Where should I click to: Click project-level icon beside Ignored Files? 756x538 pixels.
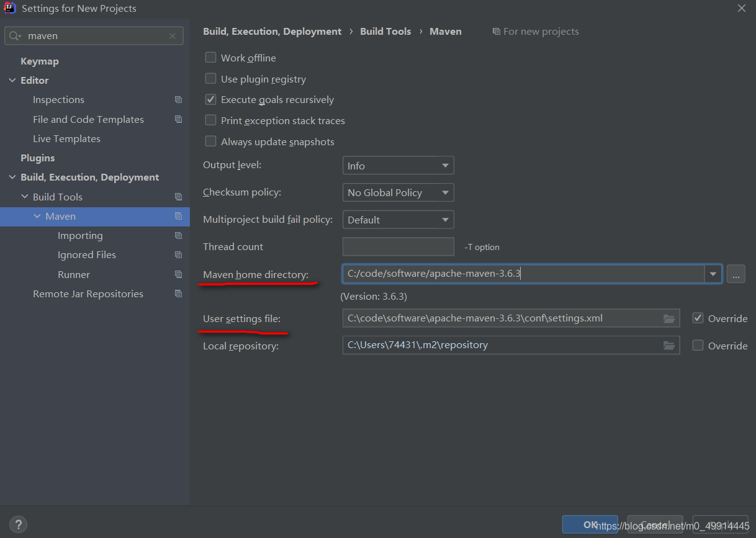coord(178,255)
